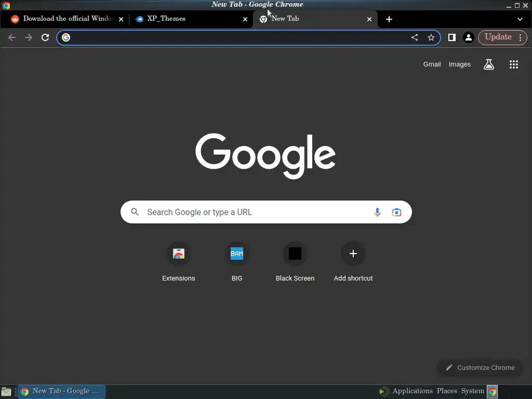Open the window menu Chrome icon
Image resolution: width=532 pixels, height=399 pixels.
pos(6,5)
